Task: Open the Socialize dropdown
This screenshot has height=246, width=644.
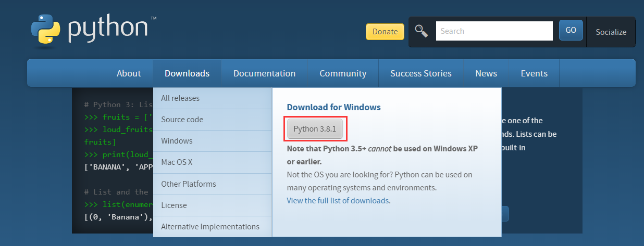Action: coord(611,32)
